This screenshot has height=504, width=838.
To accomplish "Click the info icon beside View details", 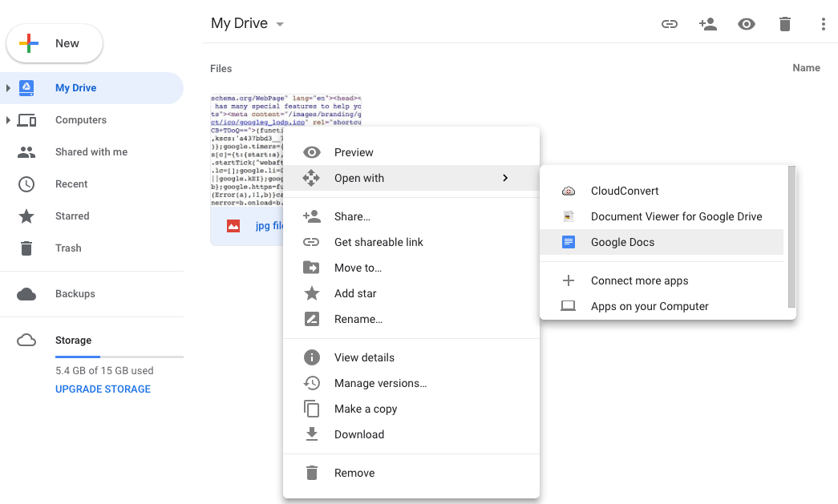I will (x=312, y=357).
